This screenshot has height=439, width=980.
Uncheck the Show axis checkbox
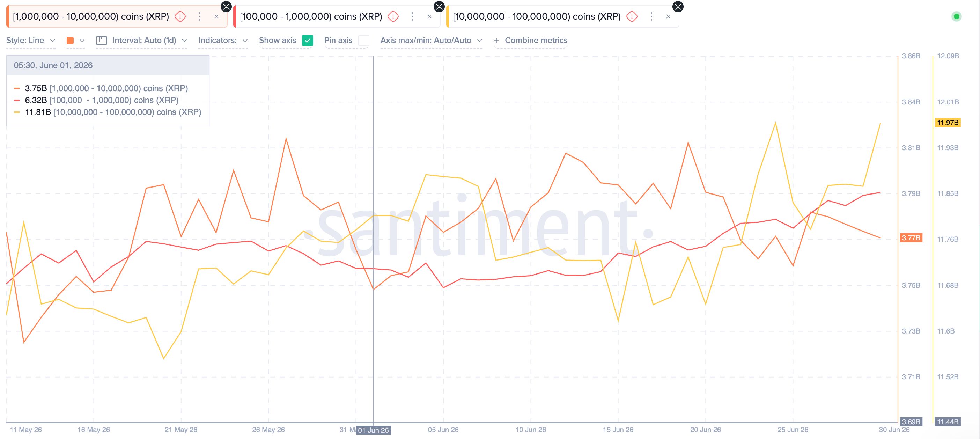307,40
